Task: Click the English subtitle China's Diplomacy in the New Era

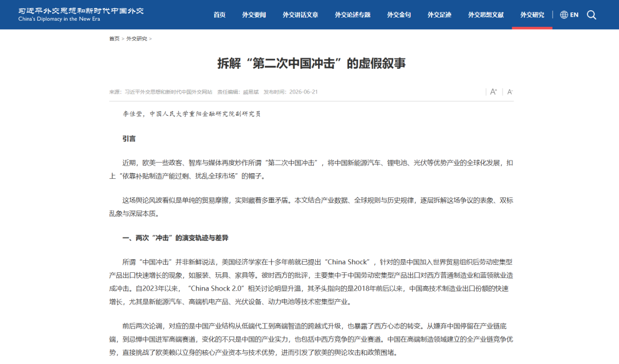Action: click(59, 19)
